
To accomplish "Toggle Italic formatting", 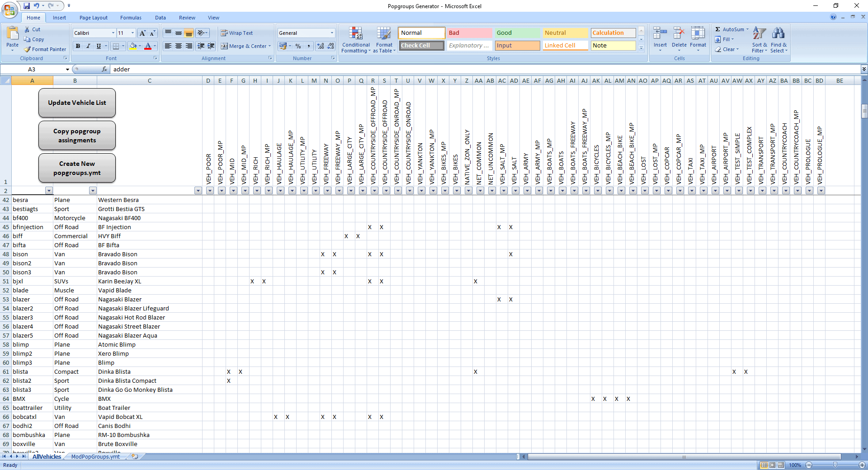I will tap(88, 46).
